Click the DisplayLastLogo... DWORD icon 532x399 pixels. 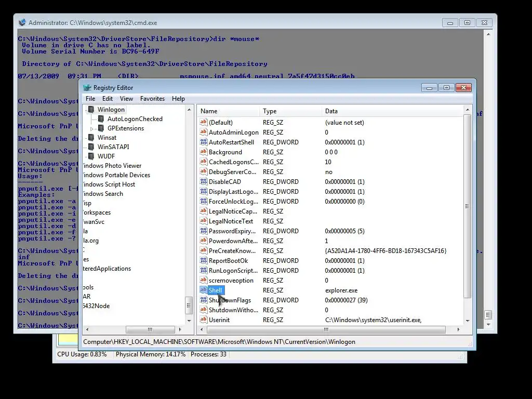(203, 191)
